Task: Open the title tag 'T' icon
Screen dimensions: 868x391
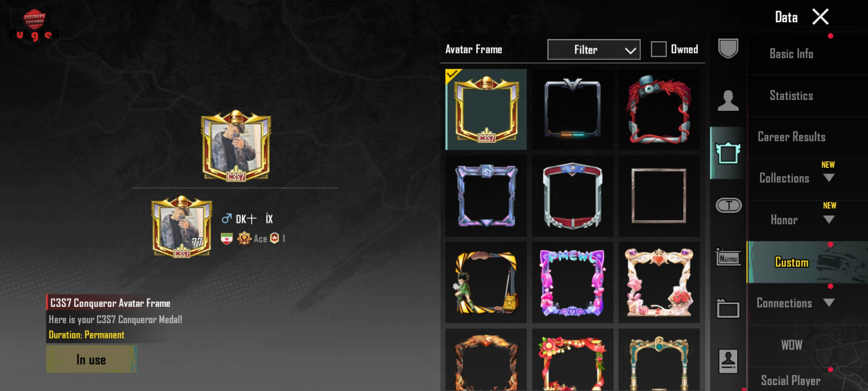Action: click(728, 205)
